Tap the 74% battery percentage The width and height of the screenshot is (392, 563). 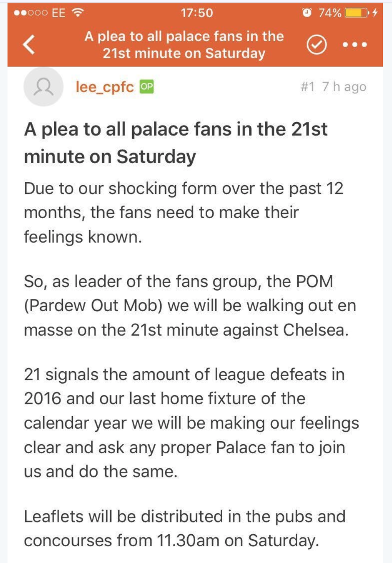pyautogui.click(x=330, y=13)
